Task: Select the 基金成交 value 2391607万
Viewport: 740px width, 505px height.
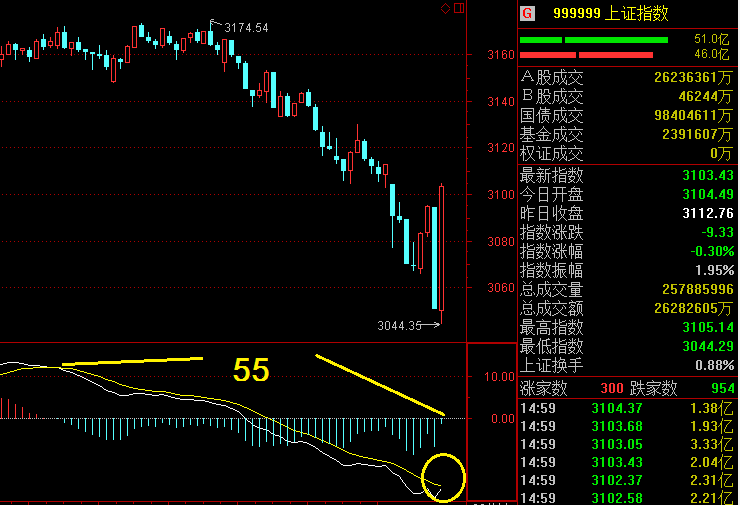Action: tap(697, 135)
